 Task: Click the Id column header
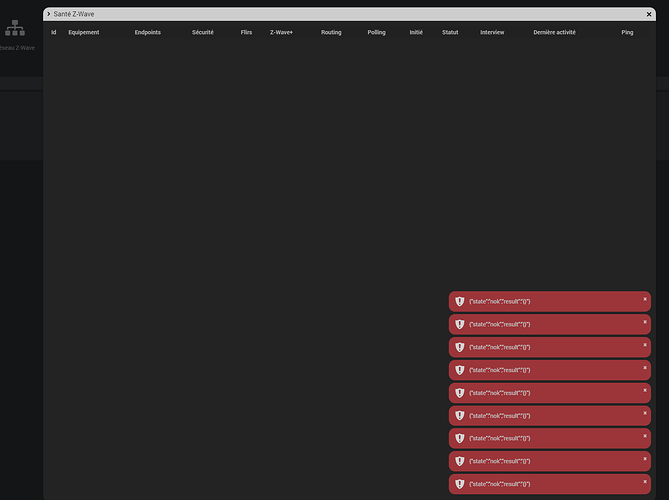[x=54, y=32]
